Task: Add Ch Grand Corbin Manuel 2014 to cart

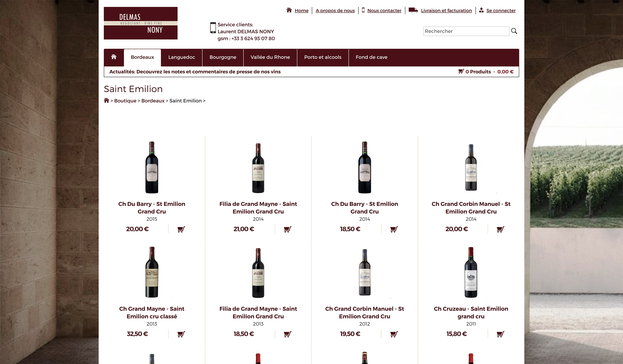Action: pos(500,229)
